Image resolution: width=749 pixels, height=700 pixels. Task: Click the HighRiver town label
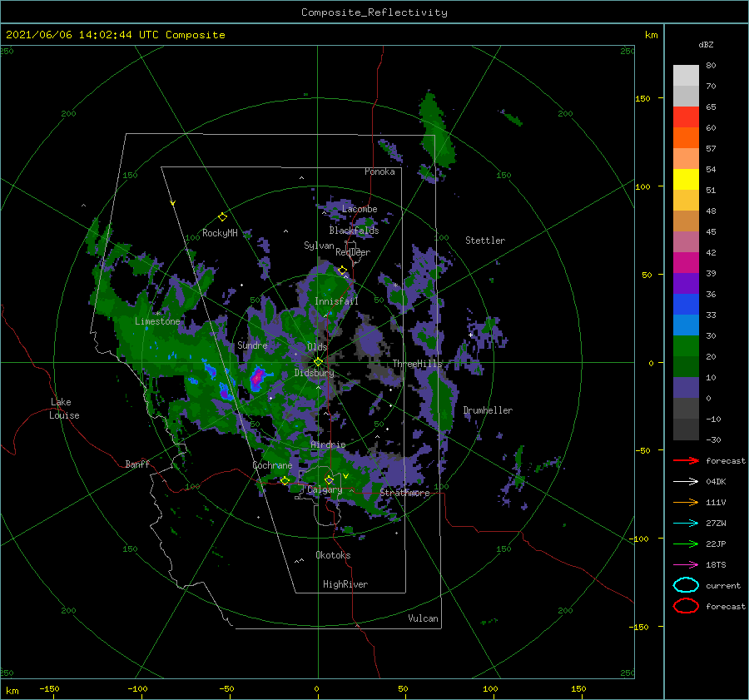click(x=345, y=584)
